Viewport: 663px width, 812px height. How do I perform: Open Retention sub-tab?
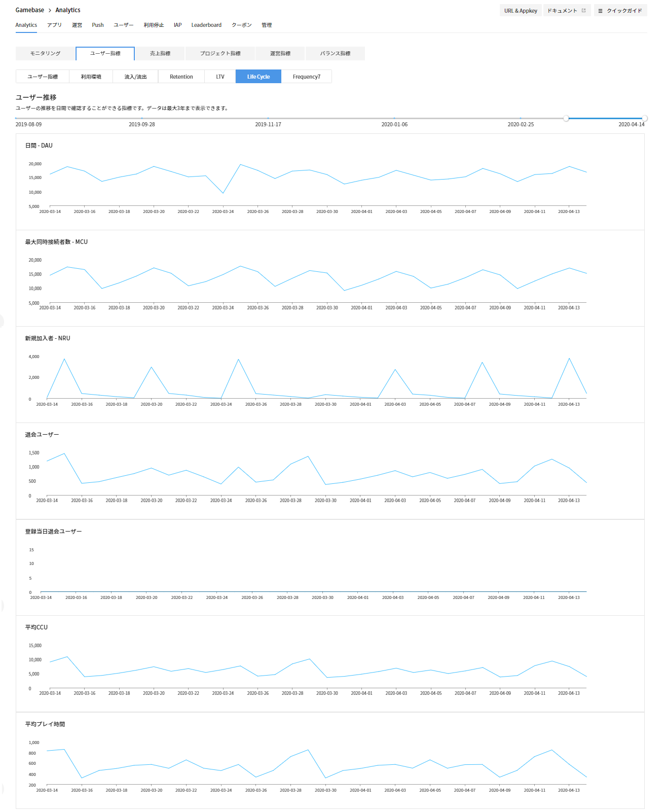[x=181, y=77]
